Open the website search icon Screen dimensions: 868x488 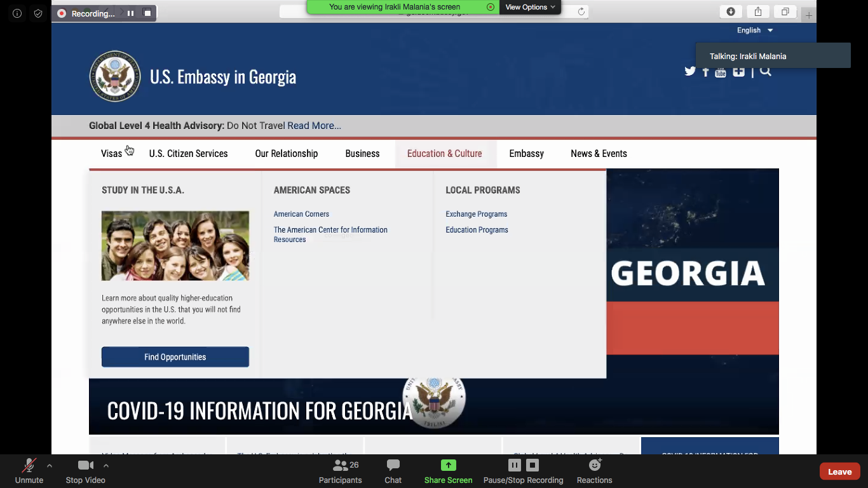[x=766, y=71]
